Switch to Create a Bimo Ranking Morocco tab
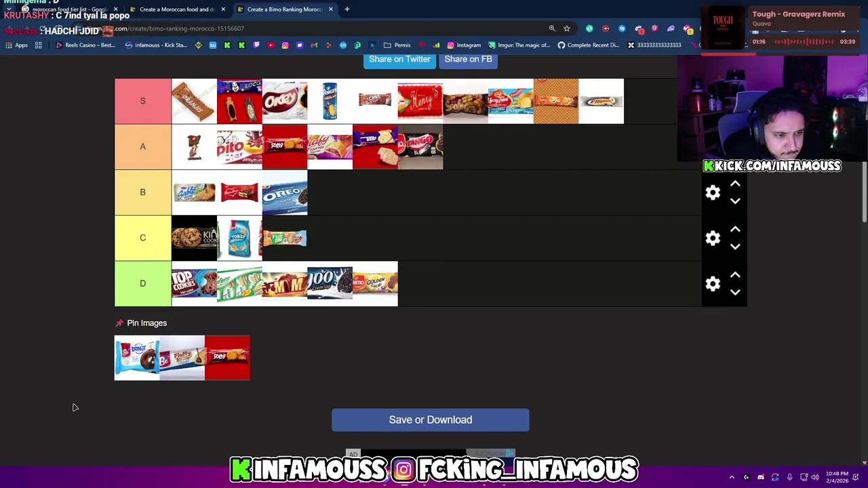 (283, 9)
